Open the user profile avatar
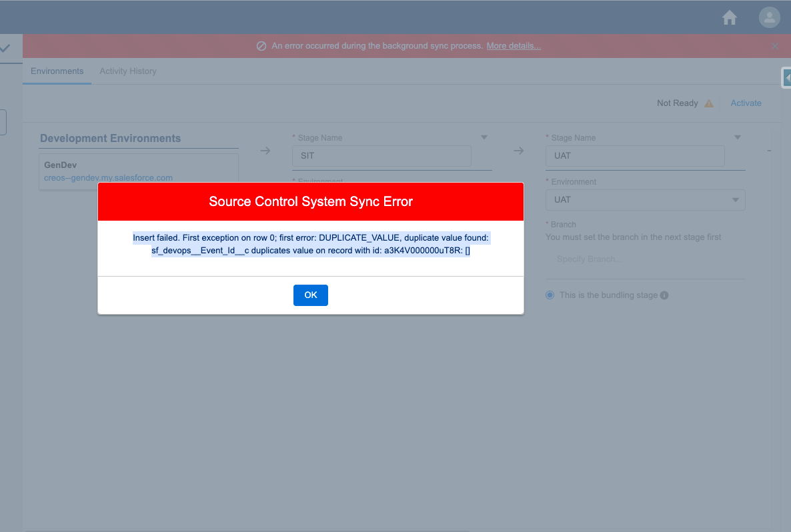Image resolution: width=791 pixels, height=532 pixels. point(769,17)
